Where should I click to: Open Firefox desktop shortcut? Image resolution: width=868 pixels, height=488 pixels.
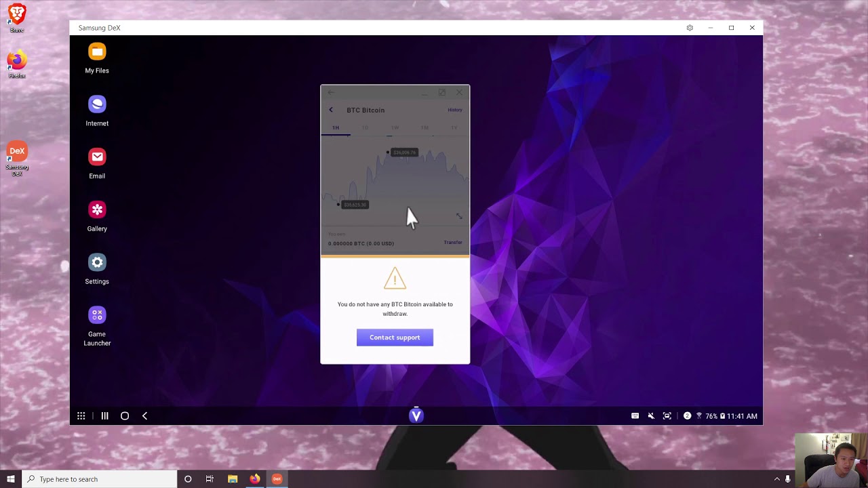(17, 64)
